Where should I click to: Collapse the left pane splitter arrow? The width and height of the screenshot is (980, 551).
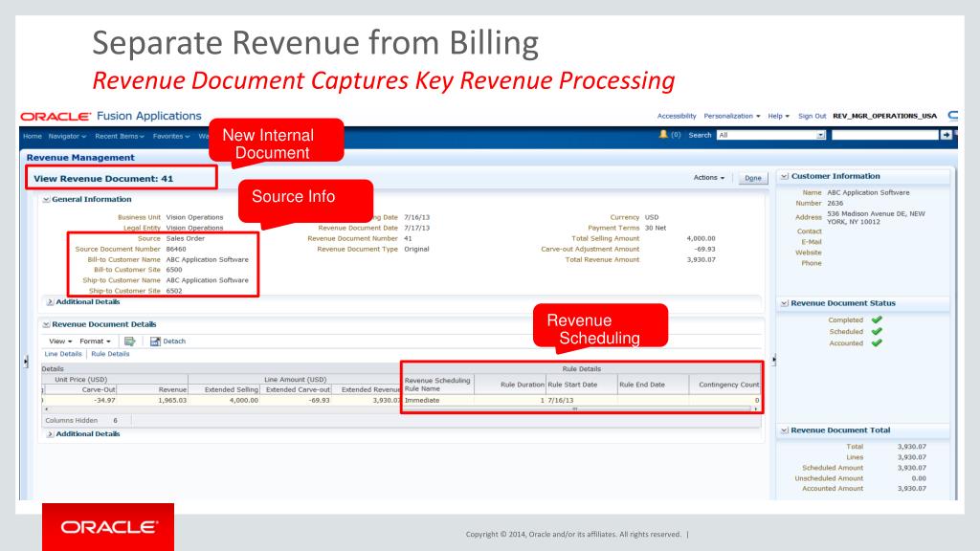pyautogui.click(x=26, y=361)
